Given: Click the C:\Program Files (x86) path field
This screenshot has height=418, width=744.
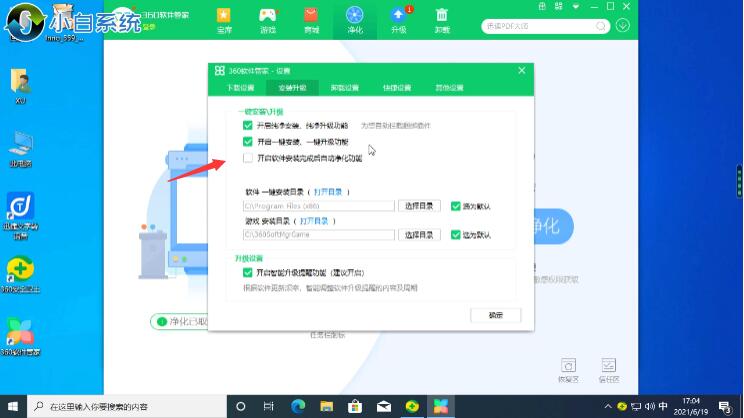Looking at the screenshot, I should 318,206.
